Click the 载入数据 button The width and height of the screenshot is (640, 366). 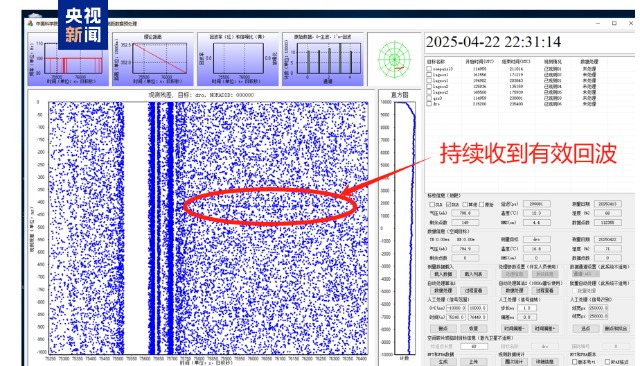click(443, 274)
